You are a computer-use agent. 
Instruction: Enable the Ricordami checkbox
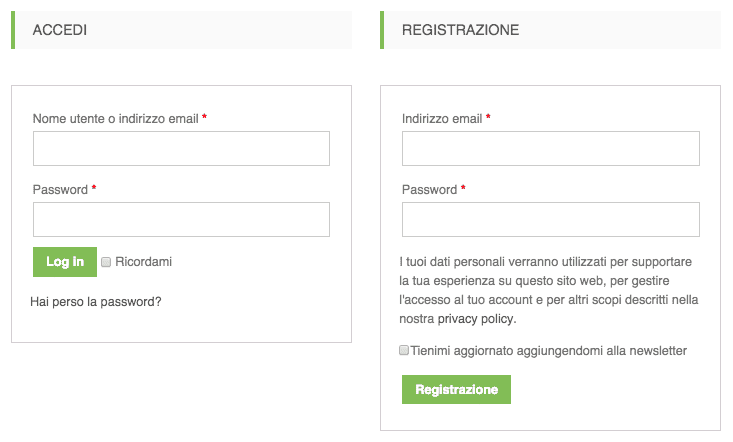point(106,262)
